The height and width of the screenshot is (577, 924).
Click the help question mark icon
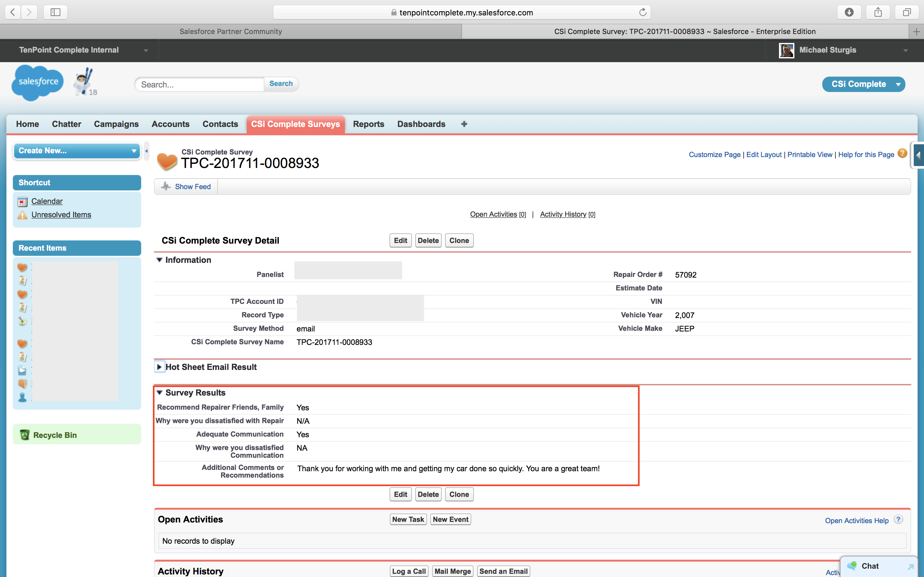point(902,154)
